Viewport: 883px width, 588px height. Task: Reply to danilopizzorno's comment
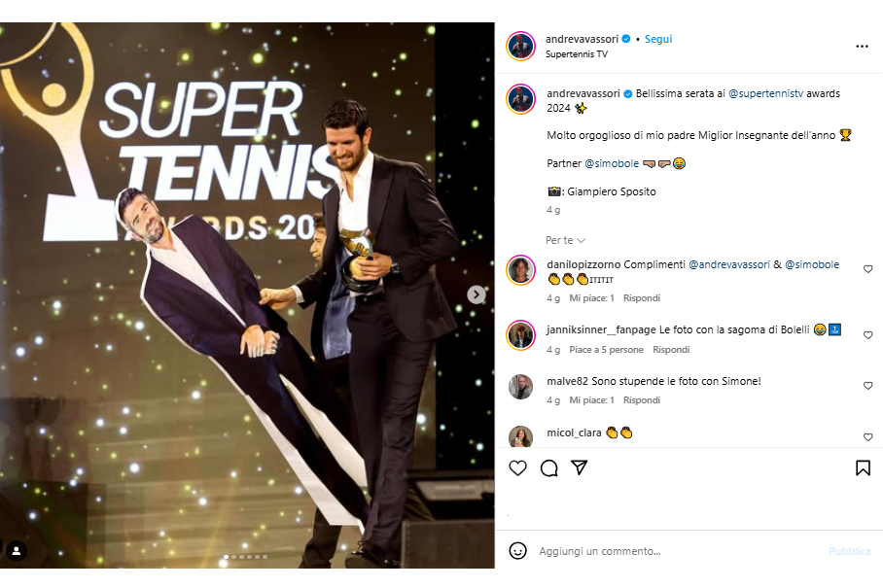click(x=642, y=298)
